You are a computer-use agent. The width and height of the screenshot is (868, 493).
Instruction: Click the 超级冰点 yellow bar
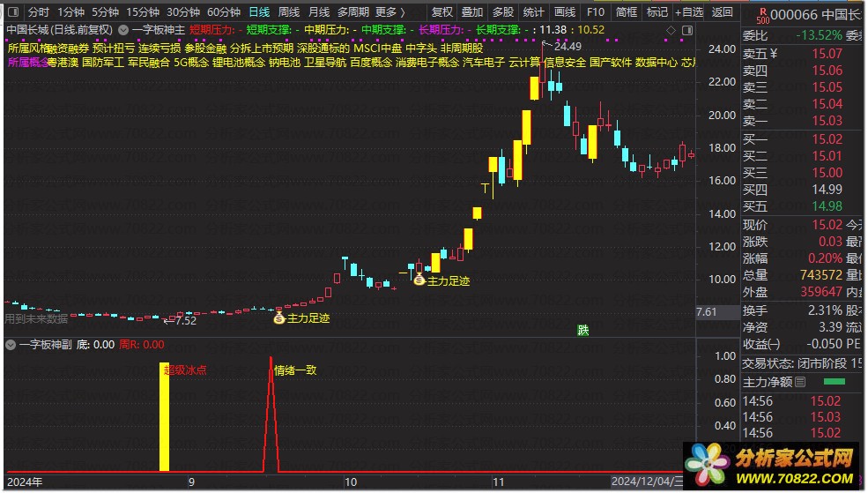point(165,416)
